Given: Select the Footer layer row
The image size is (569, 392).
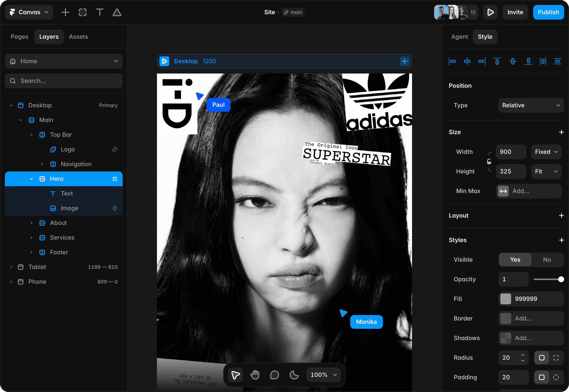Looking at the screenshot, I should (x=64, y=252).
